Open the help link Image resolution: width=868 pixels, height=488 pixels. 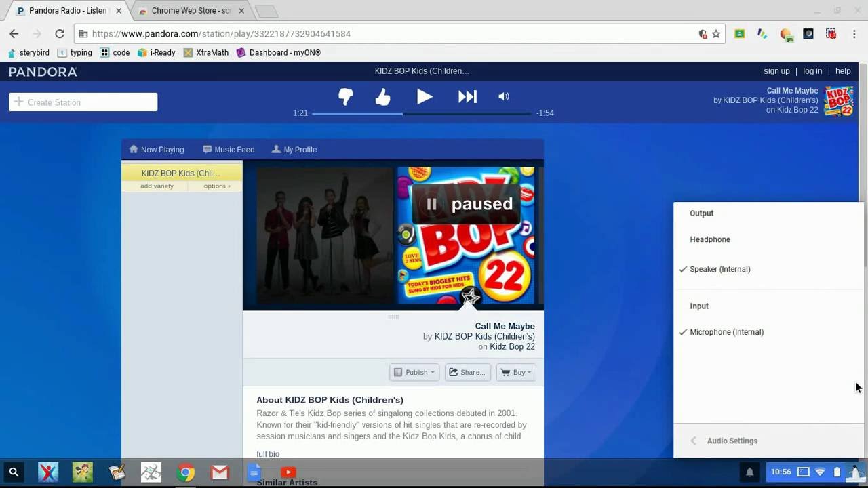(x=843, y=71)
